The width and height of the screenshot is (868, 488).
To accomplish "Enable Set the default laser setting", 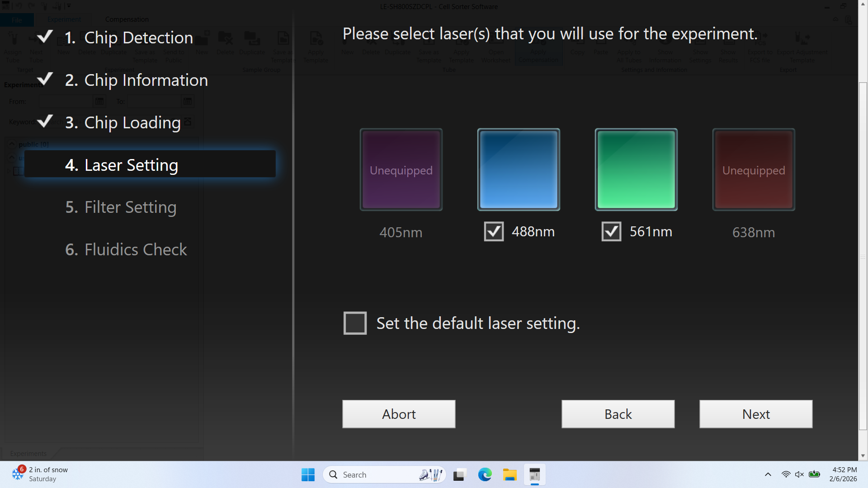I will 355,323.
